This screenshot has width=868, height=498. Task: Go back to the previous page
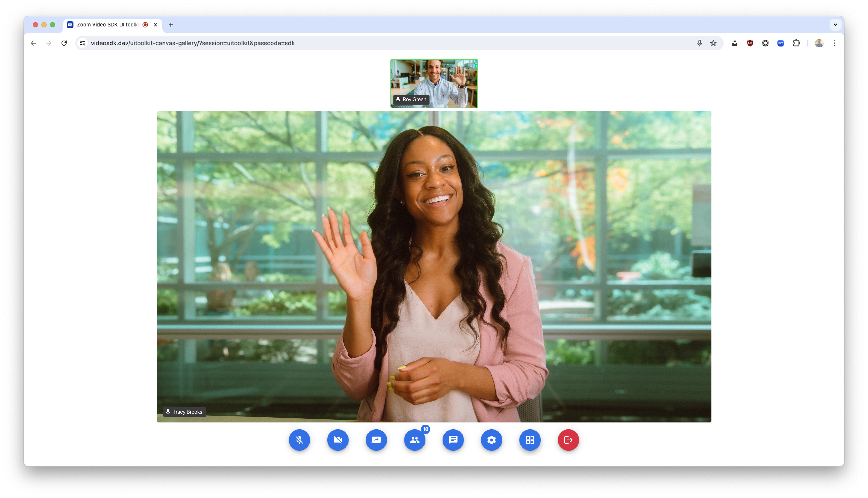(33, 43)
